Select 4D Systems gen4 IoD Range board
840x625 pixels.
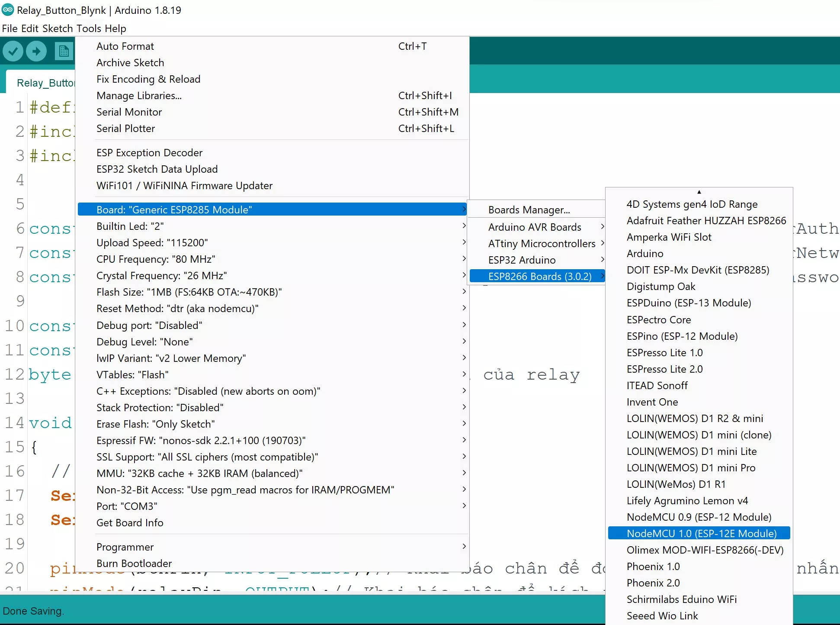[x=699, y=204]
